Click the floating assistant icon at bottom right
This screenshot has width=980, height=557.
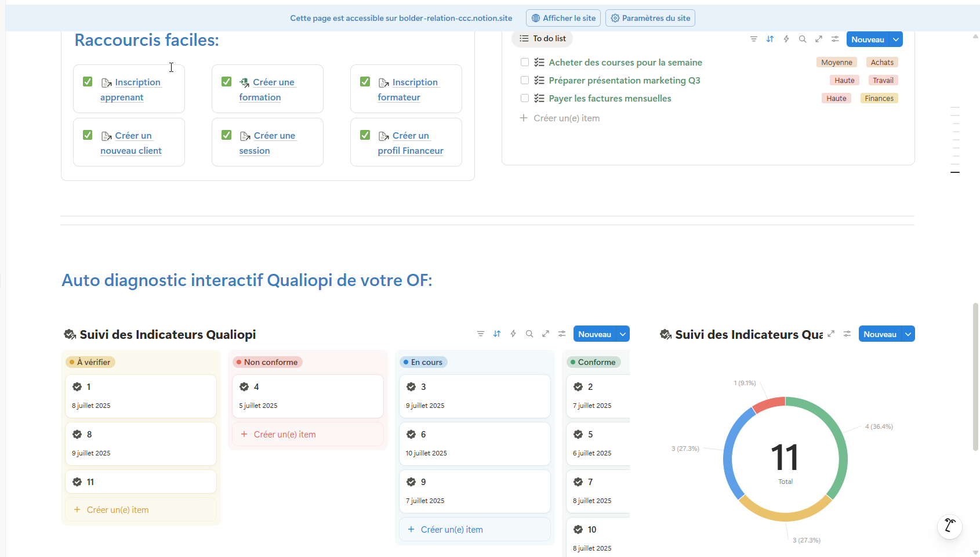[949, 526]
